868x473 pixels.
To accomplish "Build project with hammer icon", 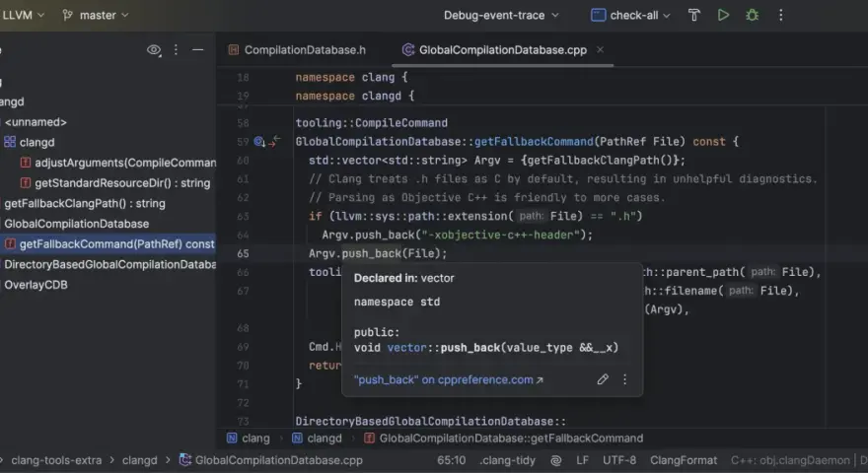I will tap(694, 16).
